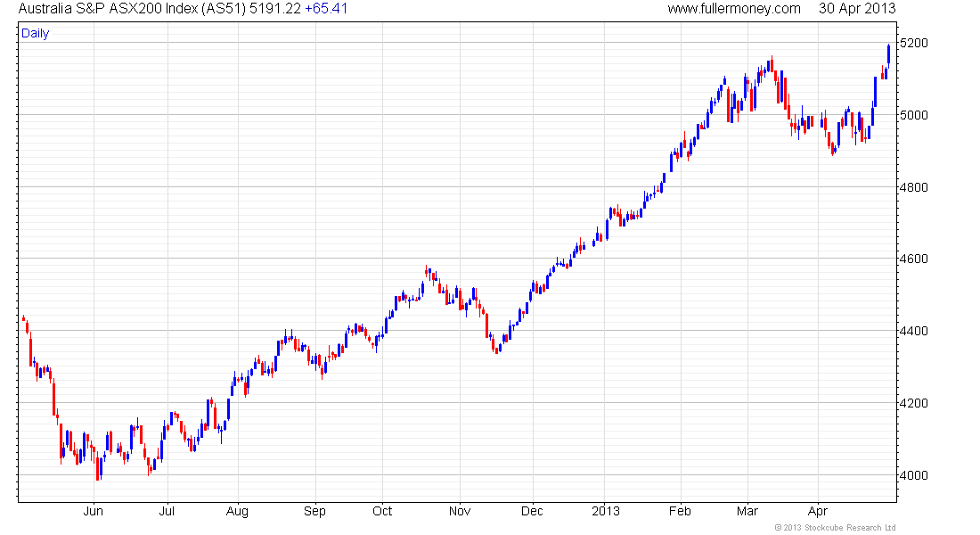
Task: Click the date 30 Apr 2013
Action: tap(857, 9)
